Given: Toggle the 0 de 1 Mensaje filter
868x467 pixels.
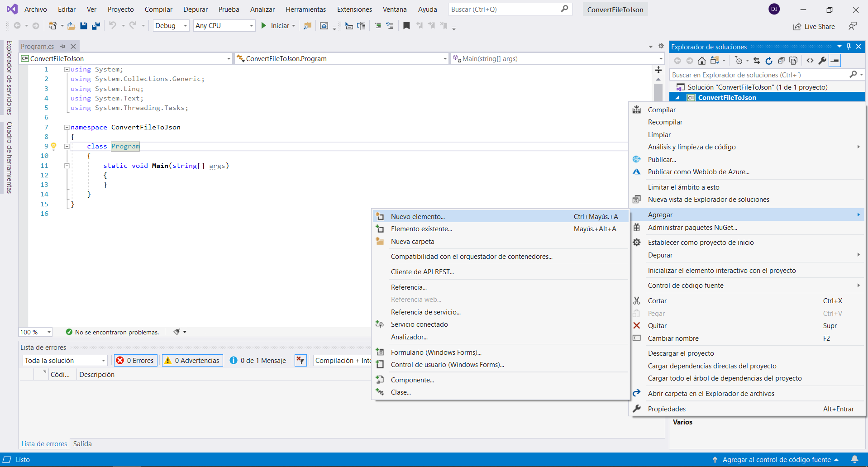Looking at the screenshot, I should 258,361.
